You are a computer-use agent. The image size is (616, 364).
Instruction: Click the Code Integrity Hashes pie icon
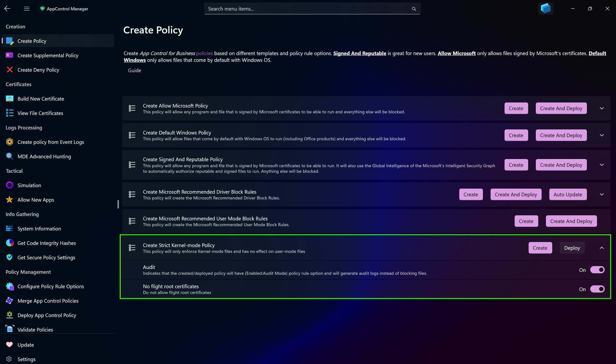point(10,243)
